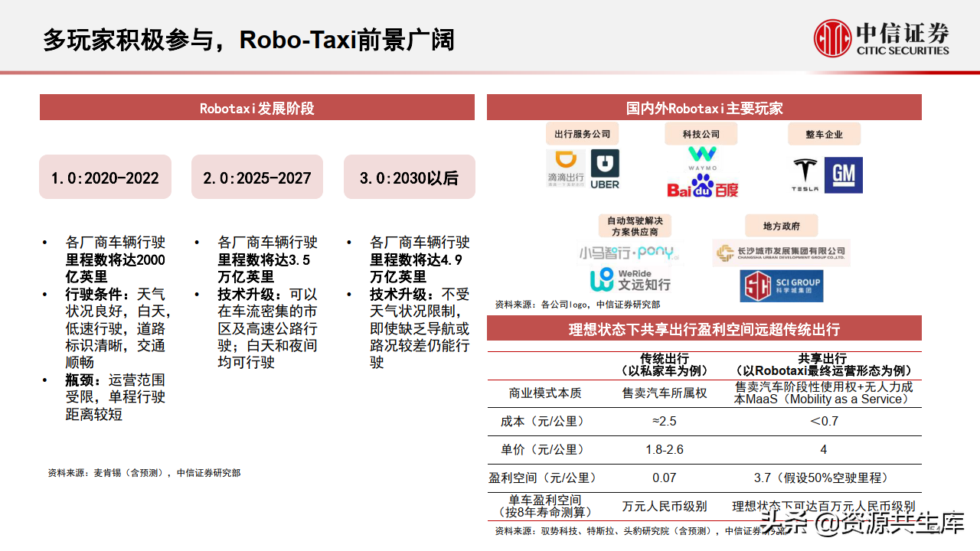Click the SCI Group logo
Viewport: 980px width, 551px height.
[781, 286]
